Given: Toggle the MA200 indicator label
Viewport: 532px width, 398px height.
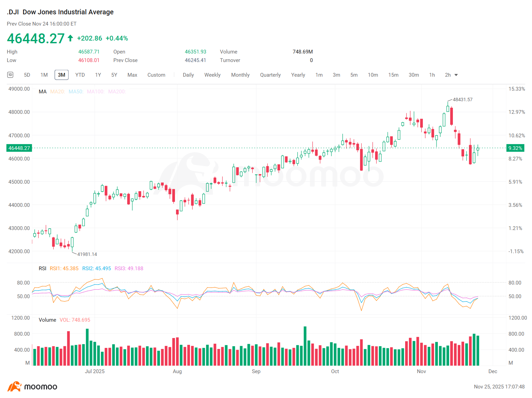Looking at the screenshot, I should tap(117, 92).
